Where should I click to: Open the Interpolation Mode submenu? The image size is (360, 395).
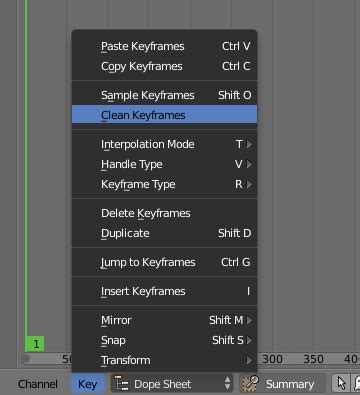pos(164,144)
